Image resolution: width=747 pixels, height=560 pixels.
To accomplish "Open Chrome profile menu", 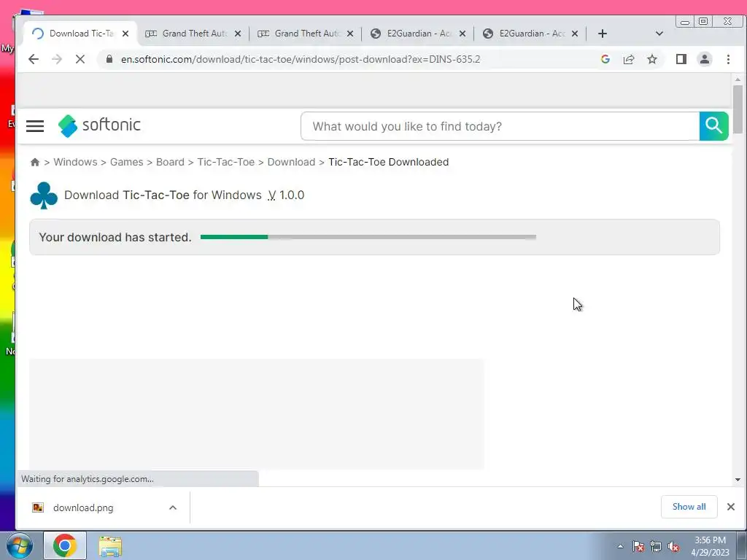I will tap(705, 59).
